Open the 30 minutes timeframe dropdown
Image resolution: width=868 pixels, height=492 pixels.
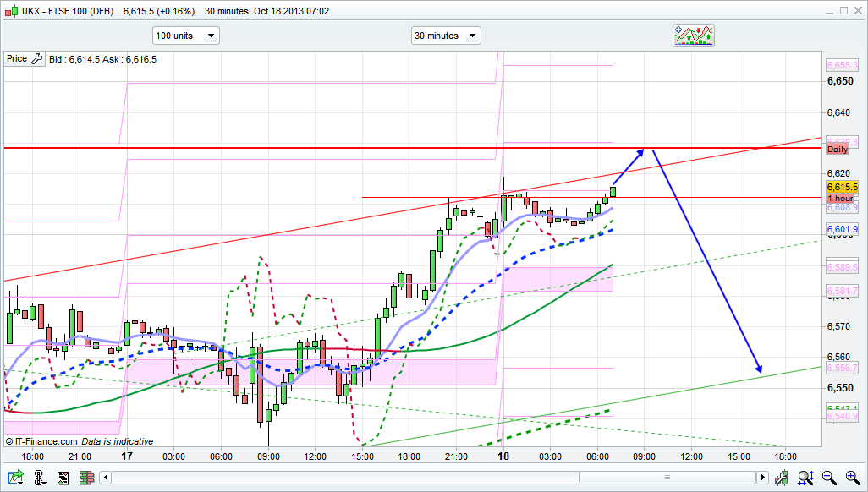[x=446, y=36]
